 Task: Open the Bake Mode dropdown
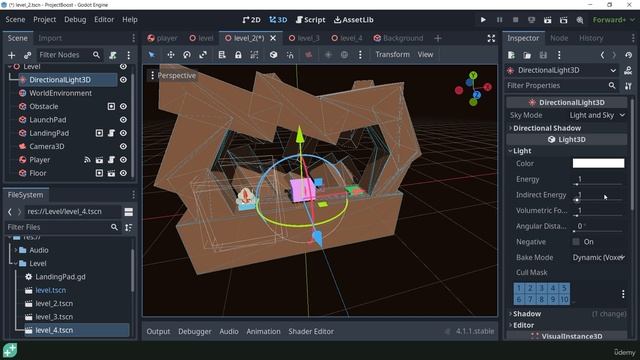[598, 258]
